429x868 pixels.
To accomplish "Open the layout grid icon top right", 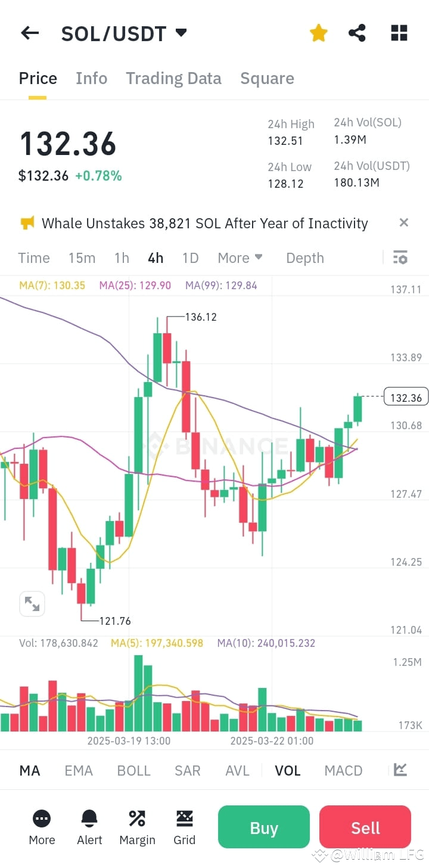I will 399,33.
